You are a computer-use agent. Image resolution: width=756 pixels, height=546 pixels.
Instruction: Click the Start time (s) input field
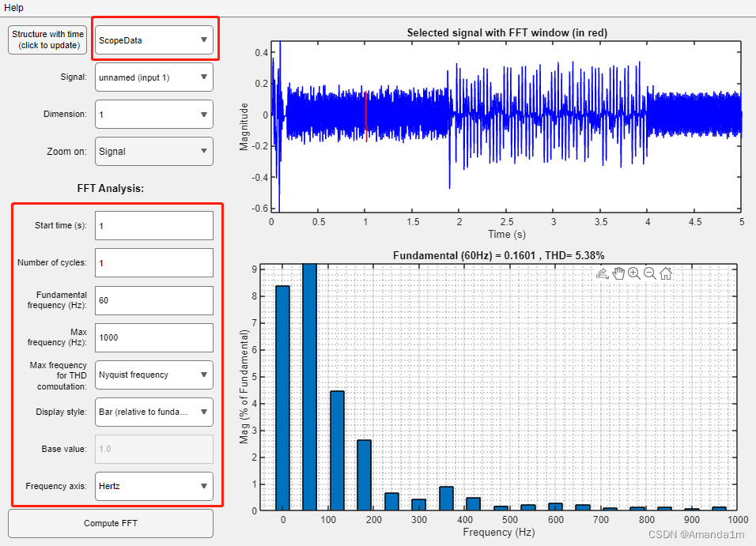(x=153, y=225)
